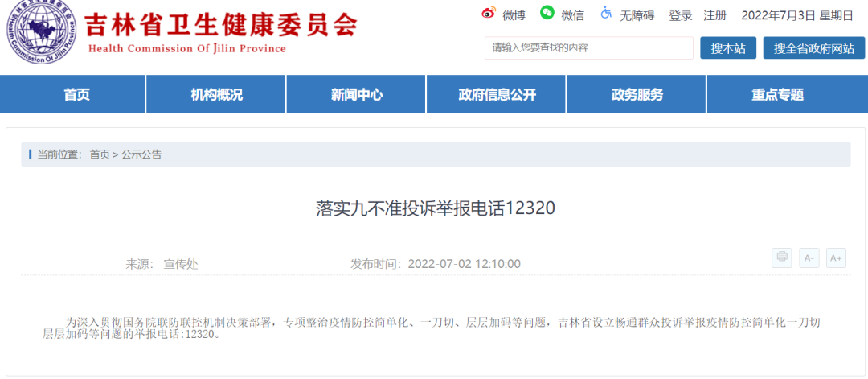Image resolution: width=868 pixels, height=379 pixels.
Task: Click the Weibo icon
Action: tap(489, 14)
